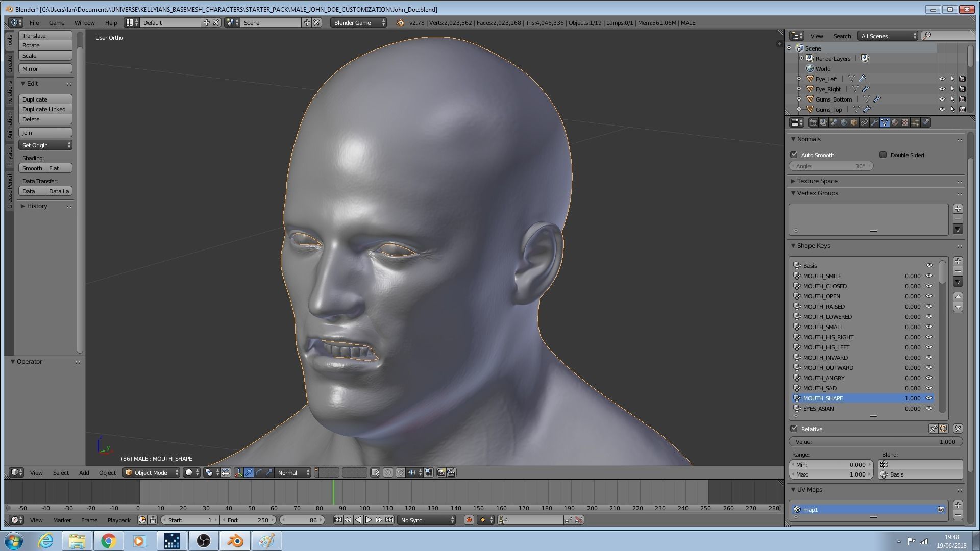Toggle Eye_Right selectability cursor icon
Screen dimensions: 980x551
click(x=952, y=89)
